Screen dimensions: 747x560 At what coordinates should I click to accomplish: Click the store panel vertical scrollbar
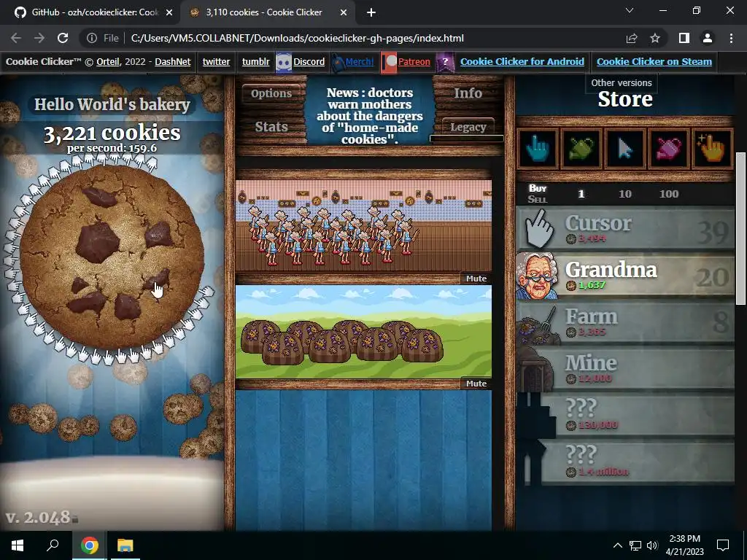point(740,228)
